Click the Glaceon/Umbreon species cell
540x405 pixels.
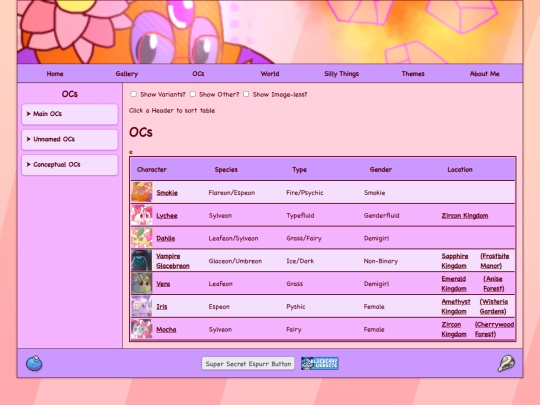point(235,261)
